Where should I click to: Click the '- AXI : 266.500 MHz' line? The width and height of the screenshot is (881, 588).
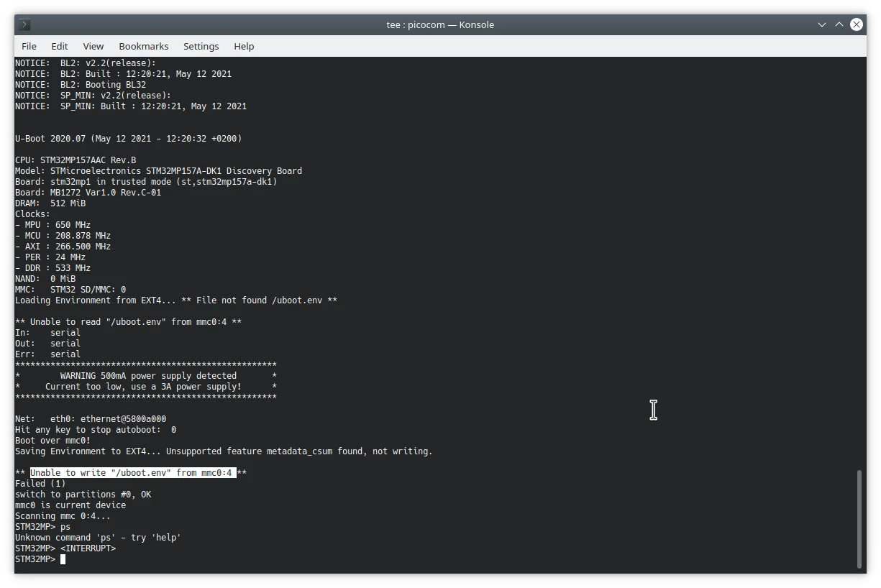63,247
